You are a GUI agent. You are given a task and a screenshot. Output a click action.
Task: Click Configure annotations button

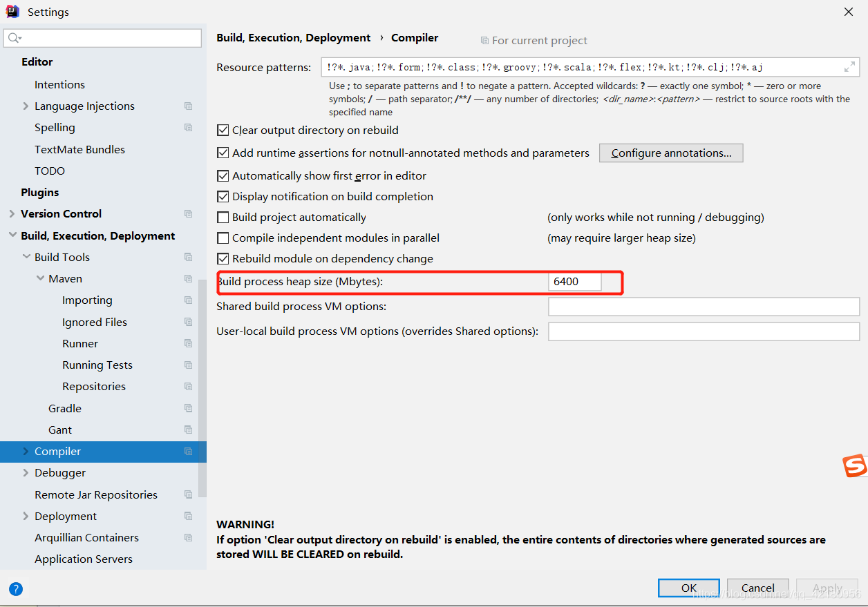pos(671,153)
